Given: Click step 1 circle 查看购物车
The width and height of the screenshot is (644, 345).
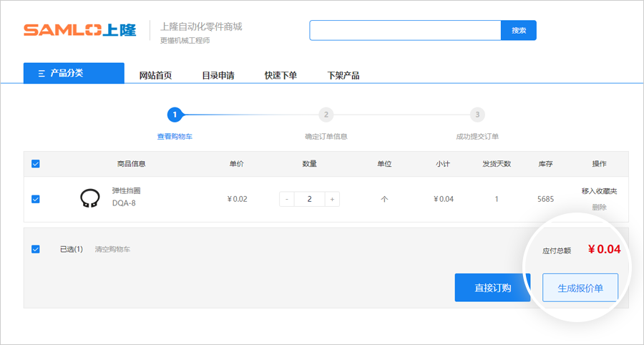Looking at the screenshot, I should pos(174,115).
